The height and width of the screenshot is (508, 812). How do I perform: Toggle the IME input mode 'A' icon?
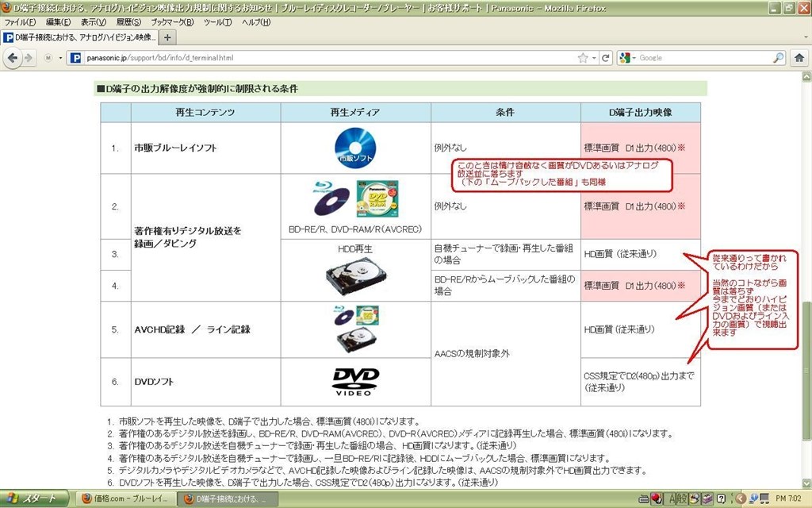coord(672,498)
